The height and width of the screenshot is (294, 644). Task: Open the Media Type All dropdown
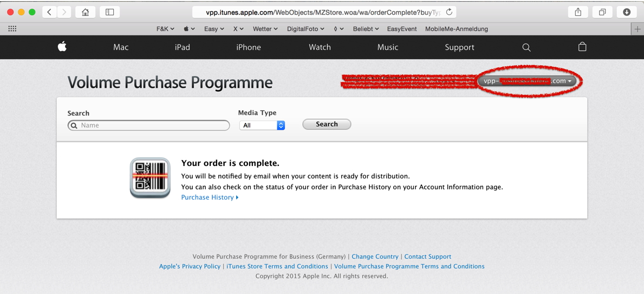point(262,125)
